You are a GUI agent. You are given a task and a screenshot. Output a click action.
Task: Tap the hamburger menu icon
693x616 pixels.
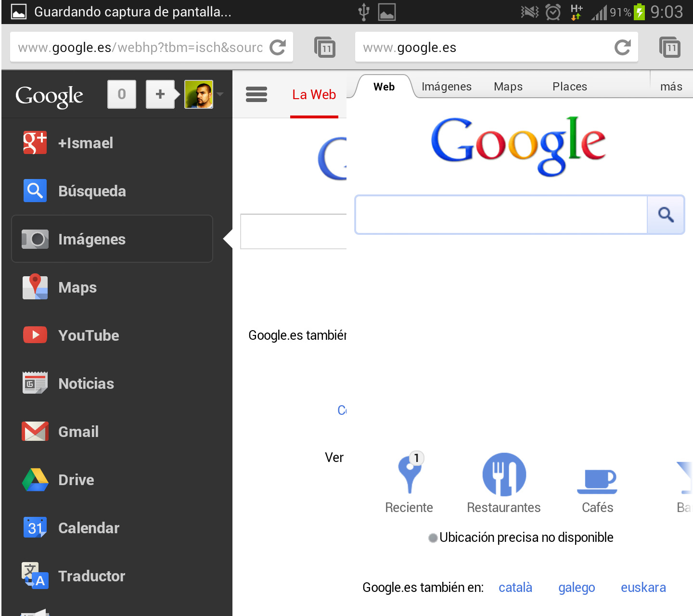(257, 94)
